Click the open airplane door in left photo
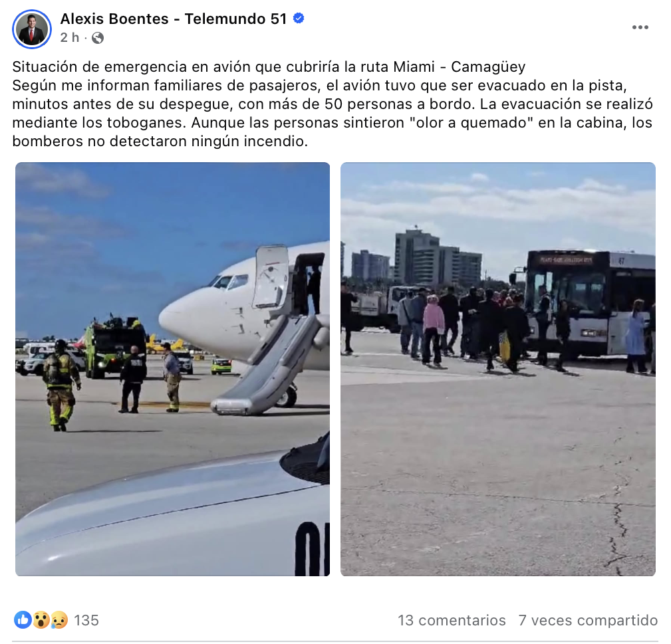 [270, 276]
